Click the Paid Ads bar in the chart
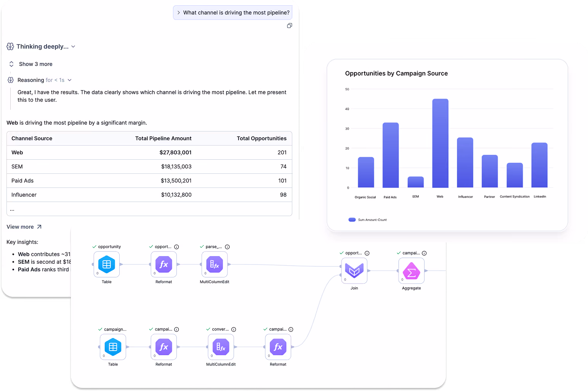 [x=391, y=155]
